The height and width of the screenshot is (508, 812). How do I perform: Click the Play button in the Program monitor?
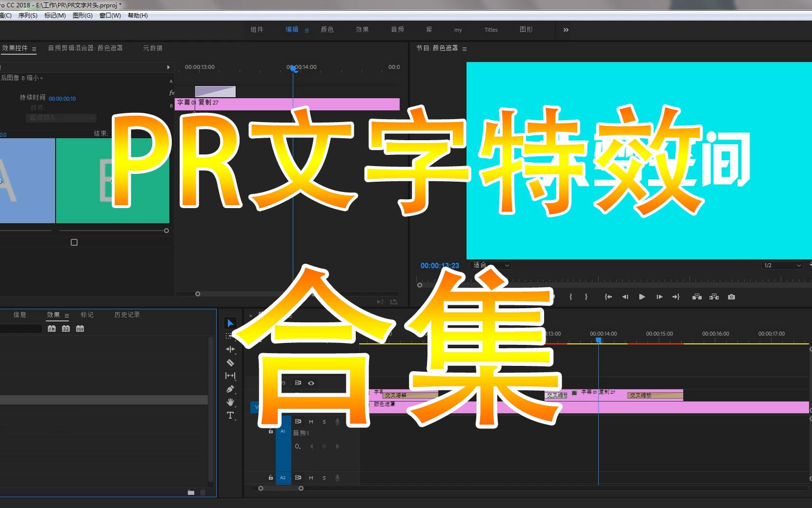tap(642, 296)
